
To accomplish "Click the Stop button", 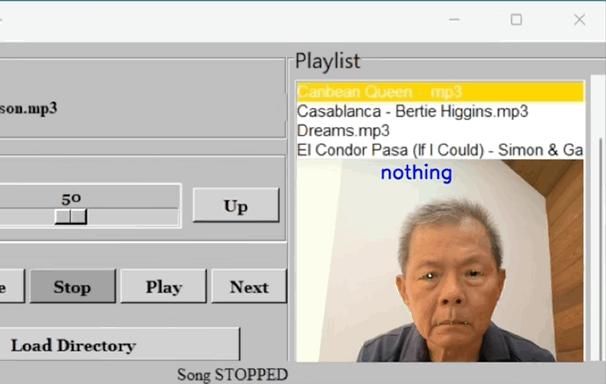I will click(73, 286).
